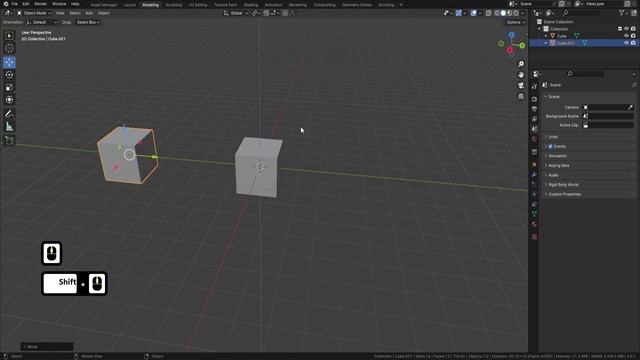Hide Cube.001 via its eye icon
This screenshot has width=640, height=360.
click(x=626, y=43)
